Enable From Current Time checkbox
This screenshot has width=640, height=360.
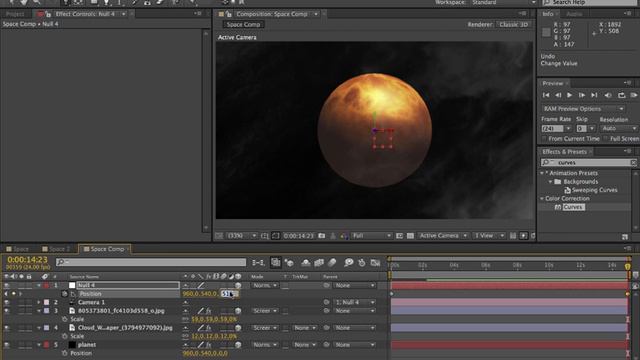(544, 139)
